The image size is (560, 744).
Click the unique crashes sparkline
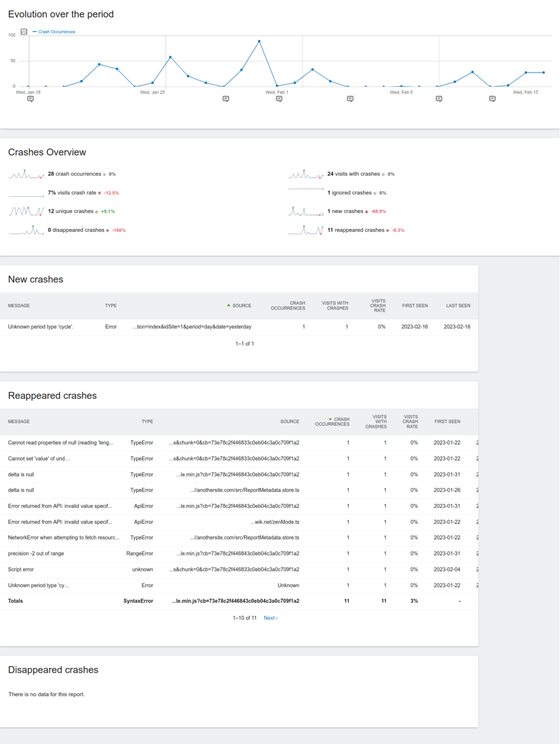(26, 211)
